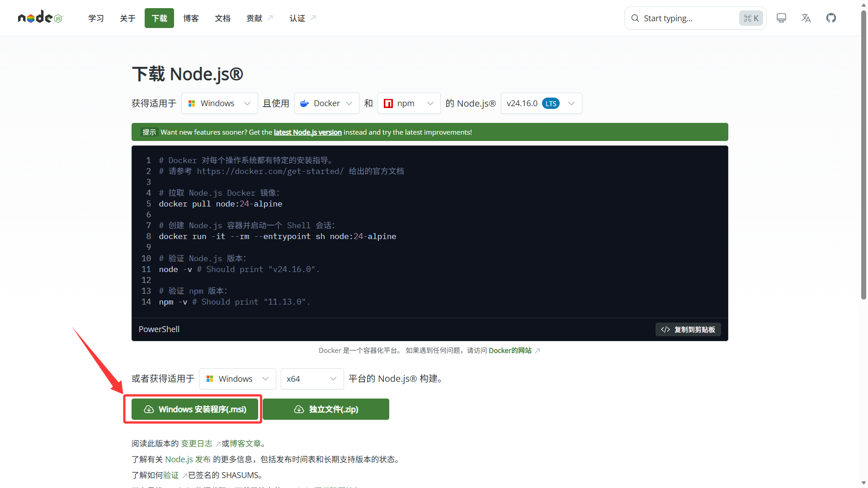Click the 'node -v' code line
This screenshot has width=868, height=488.
click(x=239, y=269)
